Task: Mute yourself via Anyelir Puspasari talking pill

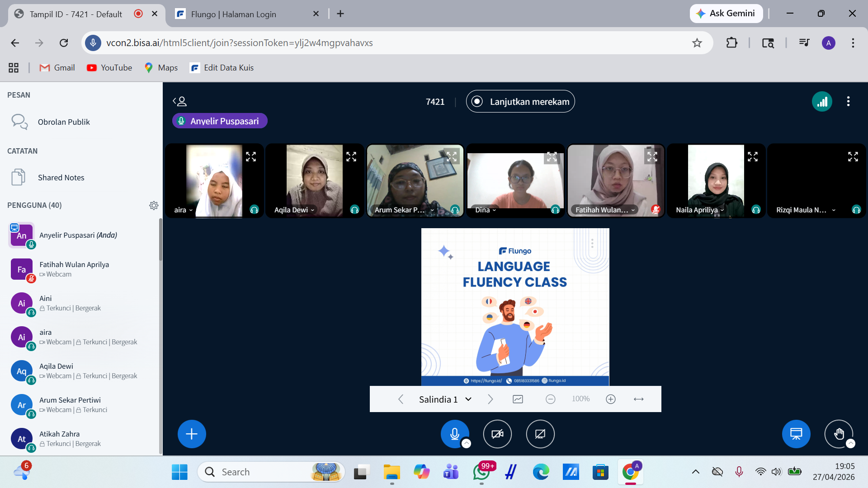Action: tap(220, 121)
